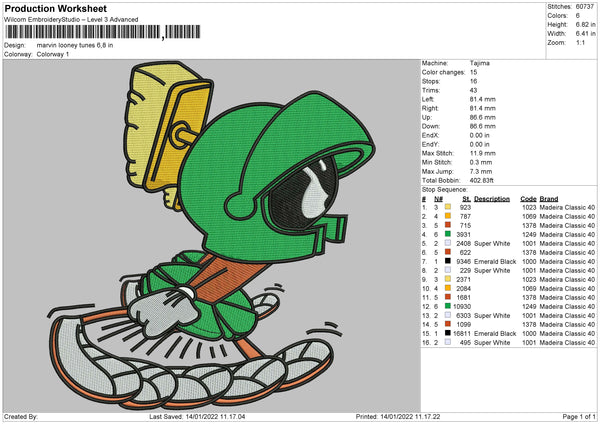Click the 'Brand' column header
Screen dimensions: 600x424
tap(549, 199)
